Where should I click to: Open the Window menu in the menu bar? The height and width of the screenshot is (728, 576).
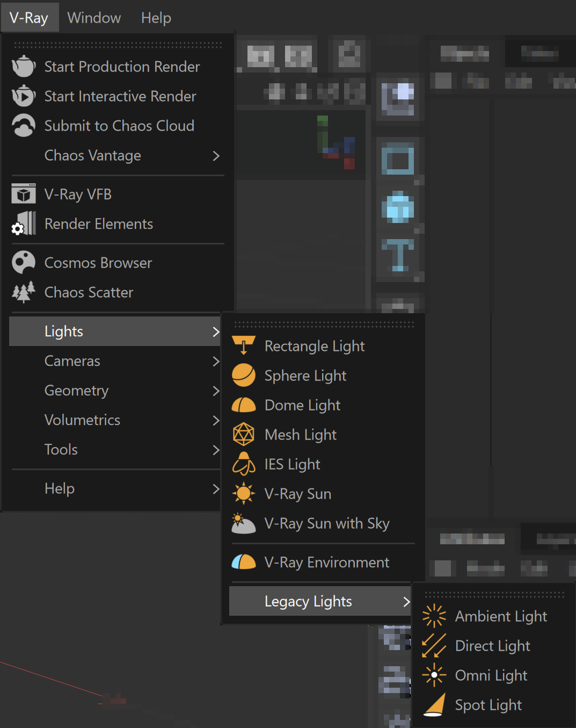point(94,18)
